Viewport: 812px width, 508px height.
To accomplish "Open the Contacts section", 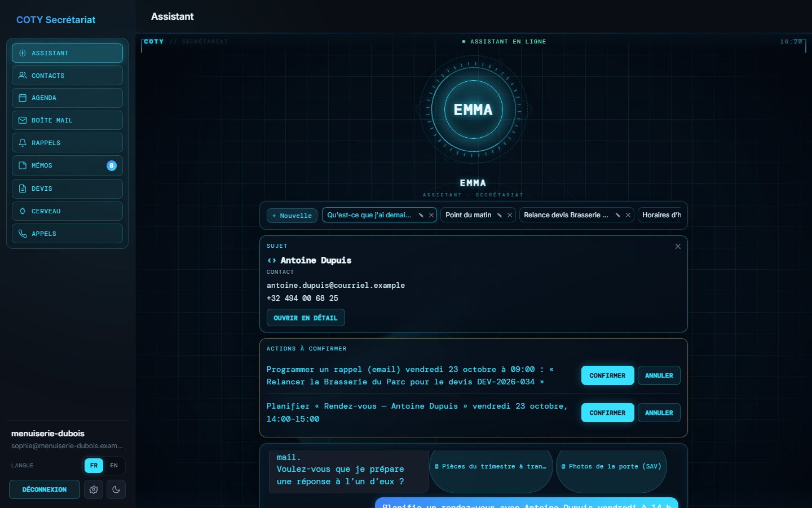I will (67, 76).
